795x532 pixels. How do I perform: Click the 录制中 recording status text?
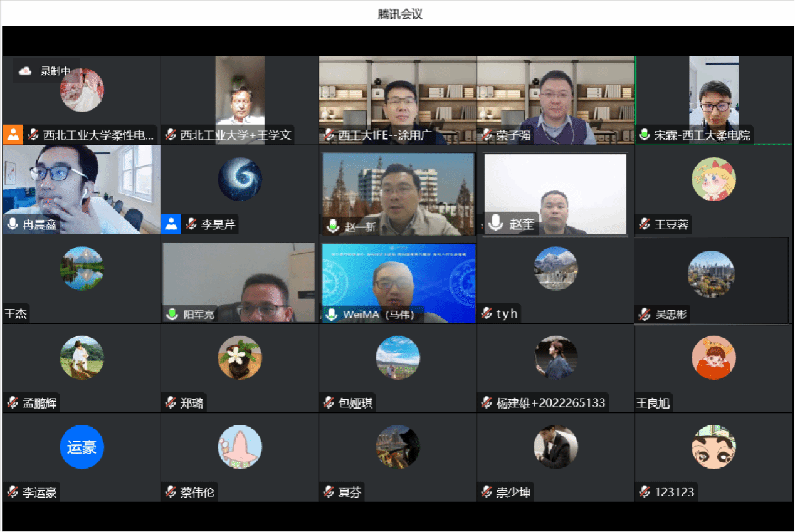pos(55,71)
